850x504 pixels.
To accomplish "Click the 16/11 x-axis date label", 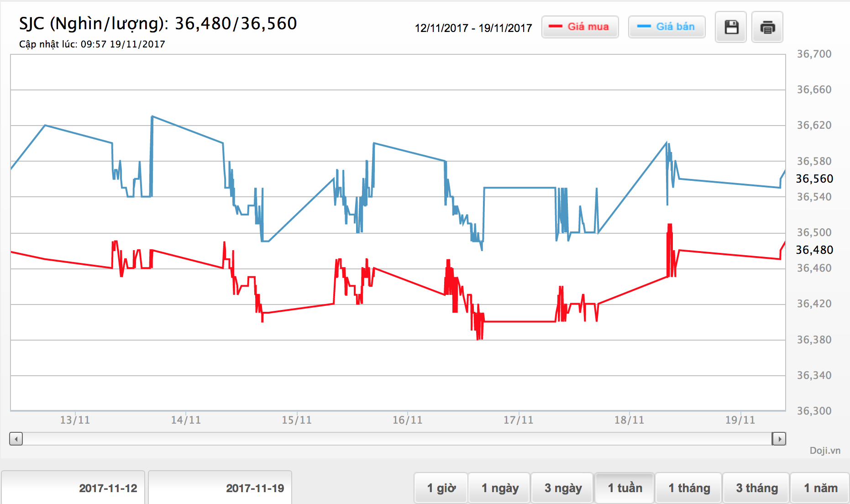I will tap(408, 420).
